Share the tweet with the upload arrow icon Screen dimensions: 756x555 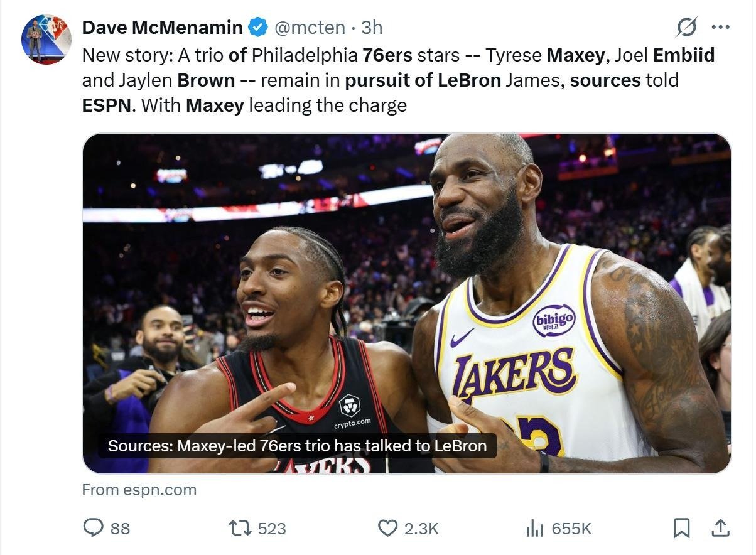point(720,528)
